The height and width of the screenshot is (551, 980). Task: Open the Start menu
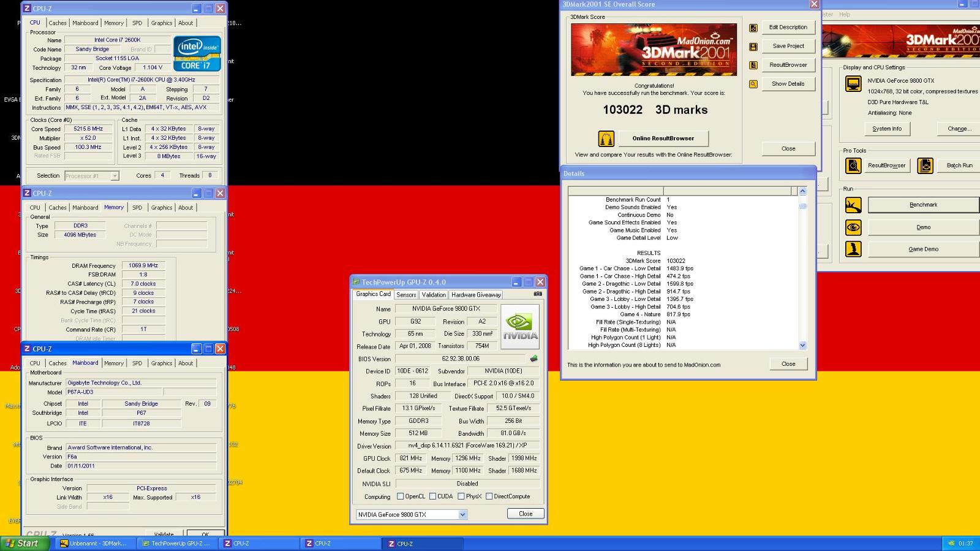pos(24,544)
